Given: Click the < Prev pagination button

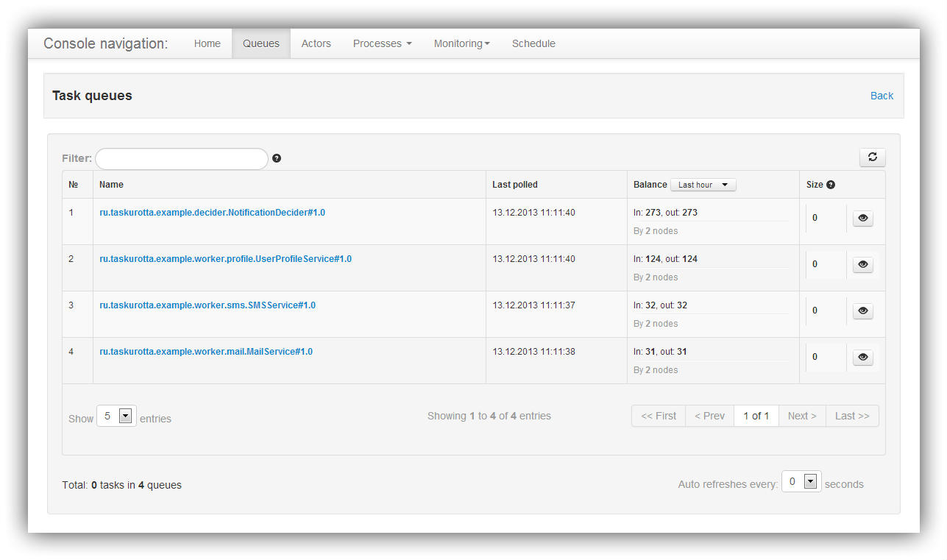Looking at the screenshot, I should pos(710,416).
